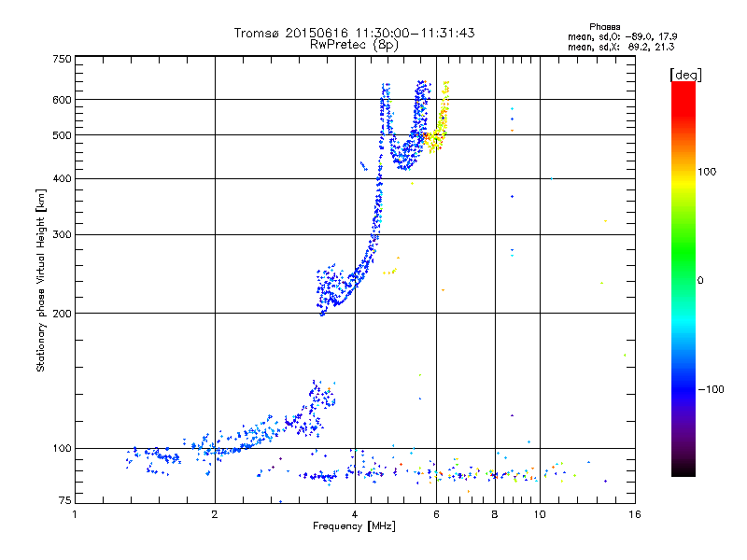Click the x-axis label 'Frequency [MHz]'
The width and height of the screenshot is (747, 560).
tap(354, 526)
